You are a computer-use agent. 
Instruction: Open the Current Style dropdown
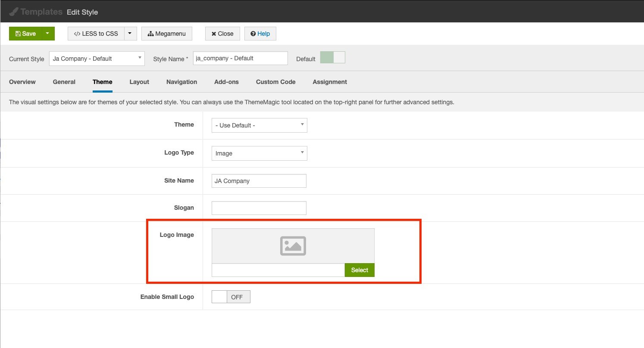tap(97, 59)
